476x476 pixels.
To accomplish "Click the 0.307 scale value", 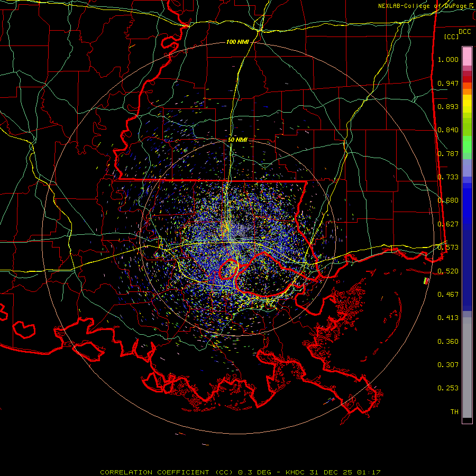I will [448, 365].
